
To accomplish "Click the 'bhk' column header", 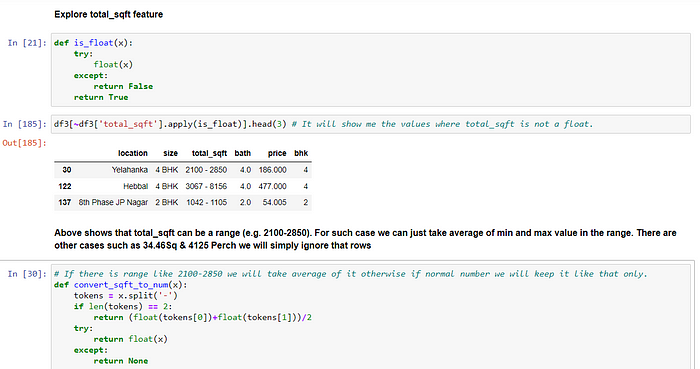I will (x=301, y=153).
